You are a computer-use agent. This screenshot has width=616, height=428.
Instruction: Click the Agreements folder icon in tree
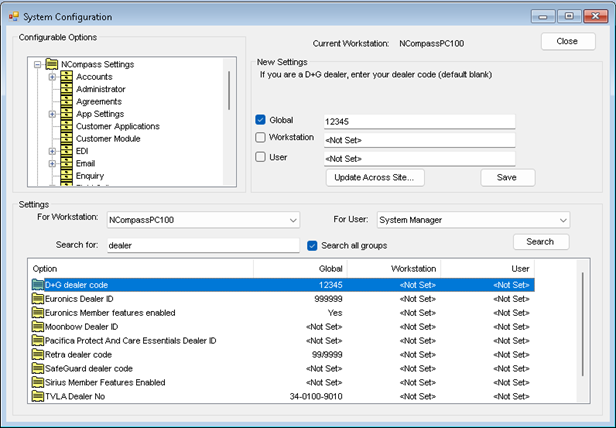click(66, 101)
